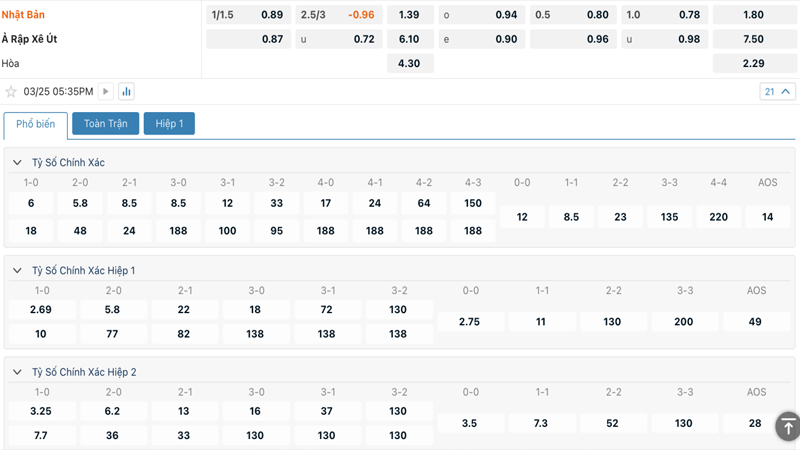This screenshot has height=450, width=800.
Task: Pick first-half 1-0 odds 2.69
Action: click(41, 310)
